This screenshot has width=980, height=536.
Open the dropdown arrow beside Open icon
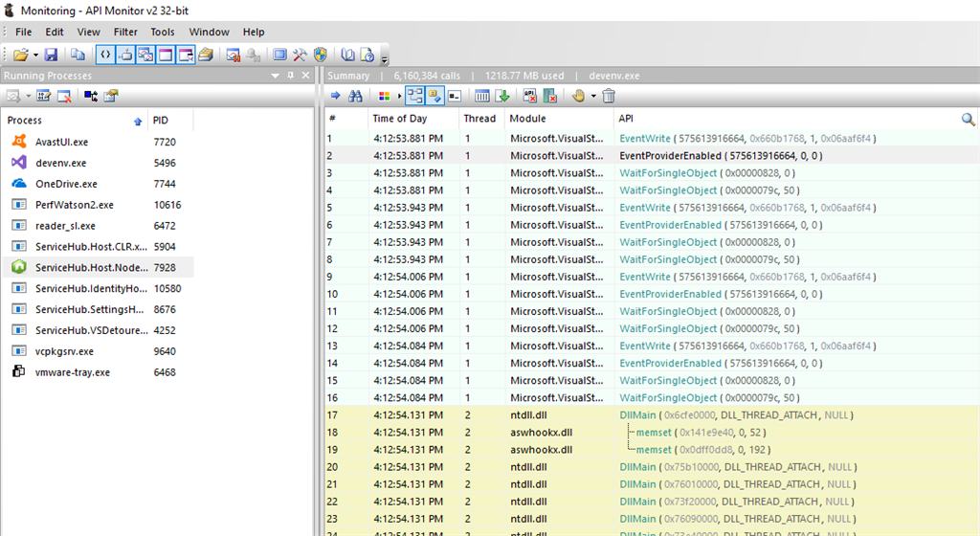coord(35,55)
